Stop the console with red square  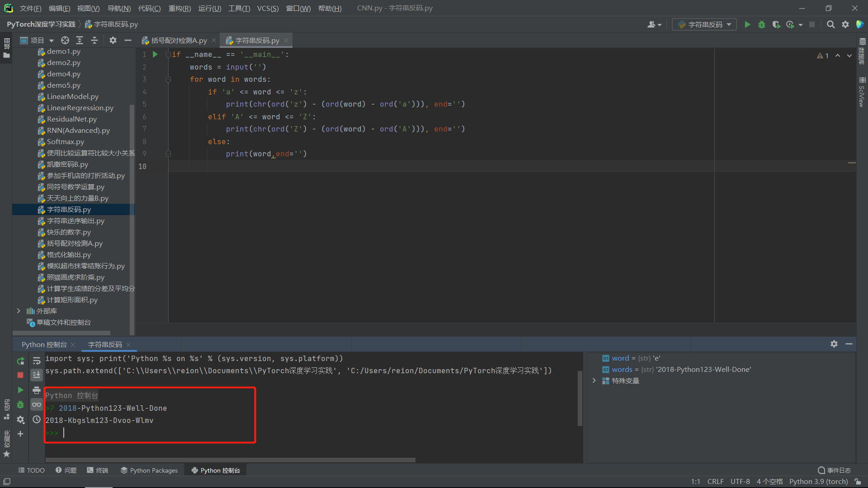pos(20,375)
